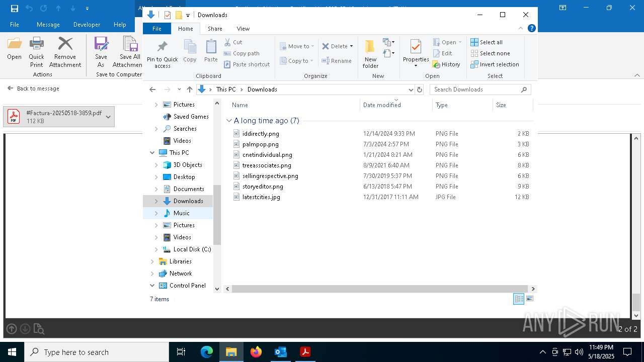This screenshot has width=644, height=362.
Task: Sort by Name column header
Action: tap(294, 105)
